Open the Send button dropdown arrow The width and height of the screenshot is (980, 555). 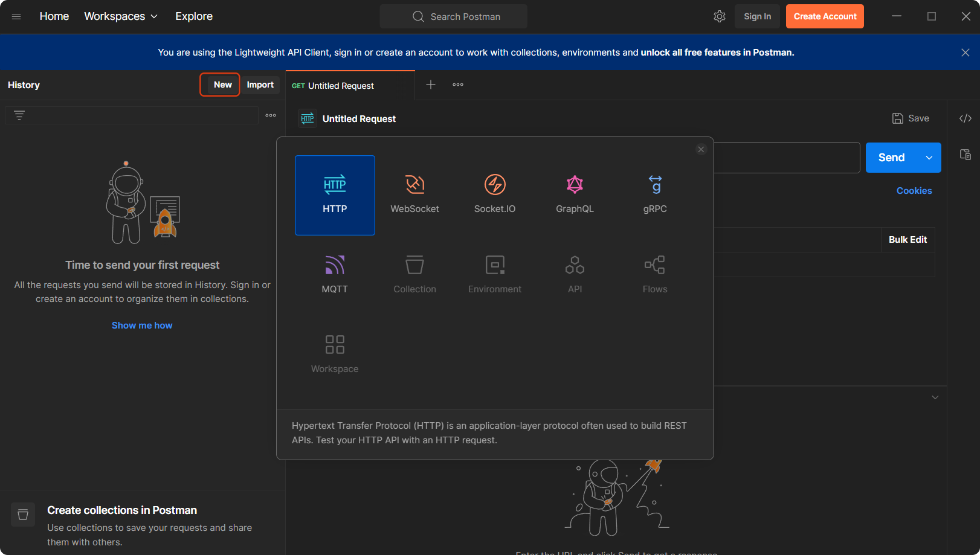click(929, 158)
